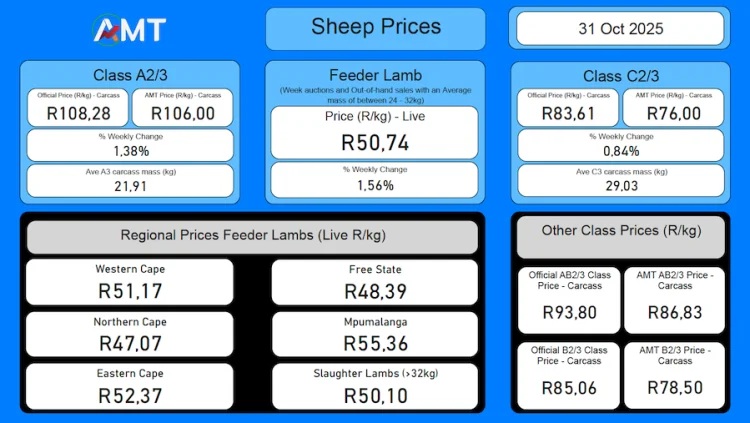This screenshot has height=423, width=750.
Task: Click Slaughter Lambs (>32kg) price card
Action: (x=375, y=387)
